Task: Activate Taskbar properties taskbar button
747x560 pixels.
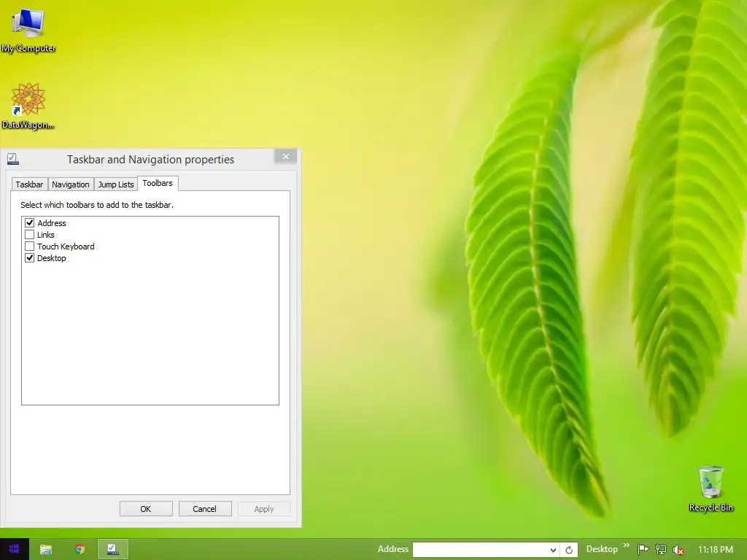Action: click(113, 550)
